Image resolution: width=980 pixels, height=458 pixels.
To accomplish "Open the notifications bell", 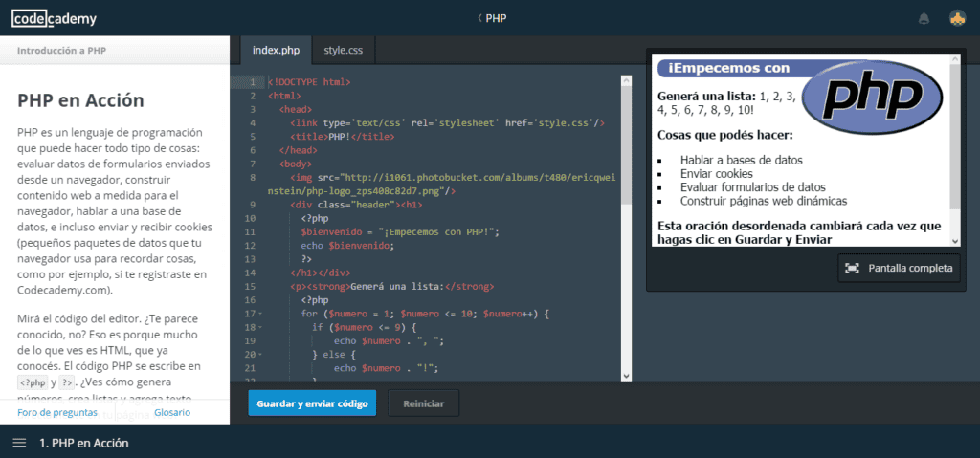I will click(x=924, y=19).
